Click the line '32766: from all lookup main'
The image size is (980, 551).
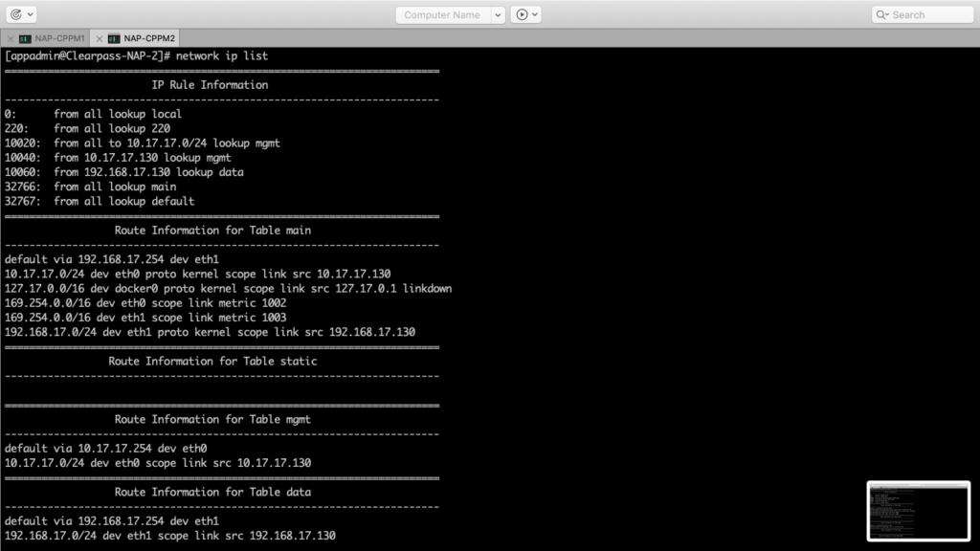(x=91, y=187)
